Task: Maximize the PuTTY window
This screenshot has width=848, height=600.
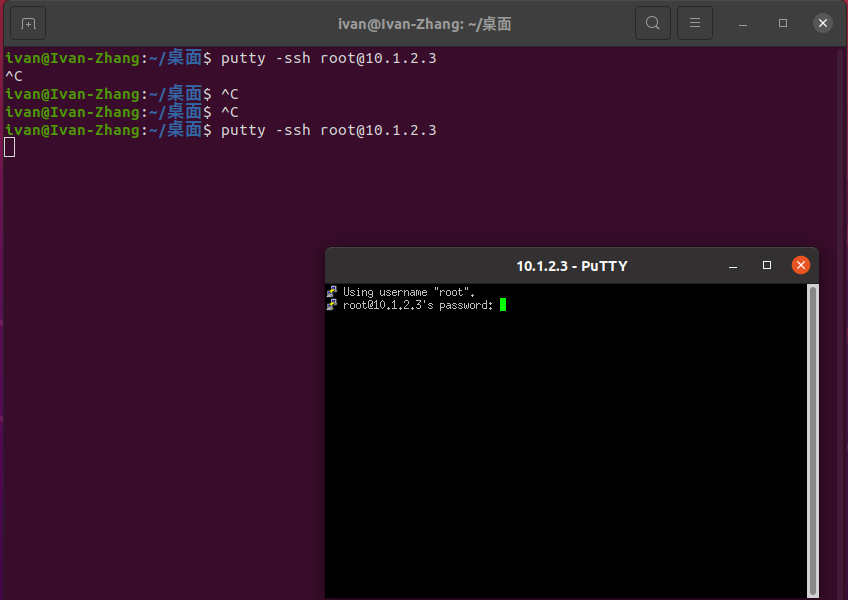Action: pyautogui.click(x=767, y=265)
